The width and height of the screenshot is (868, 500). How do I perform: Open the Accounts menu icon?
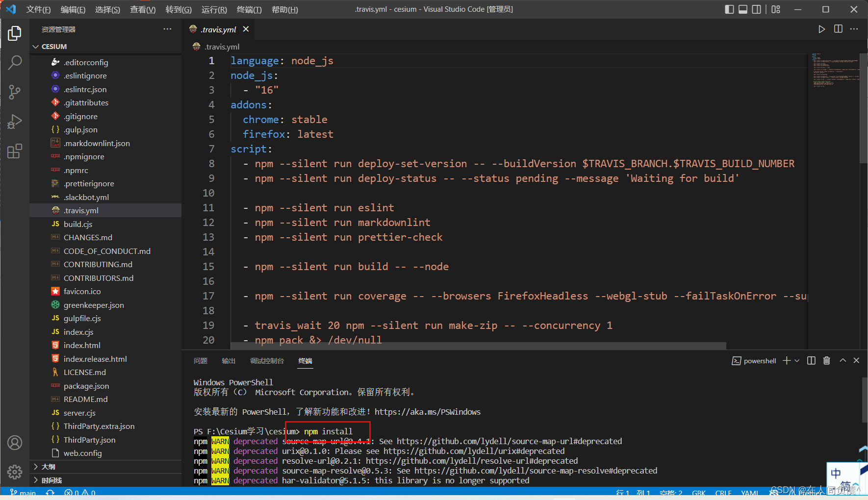pos(15,443)
